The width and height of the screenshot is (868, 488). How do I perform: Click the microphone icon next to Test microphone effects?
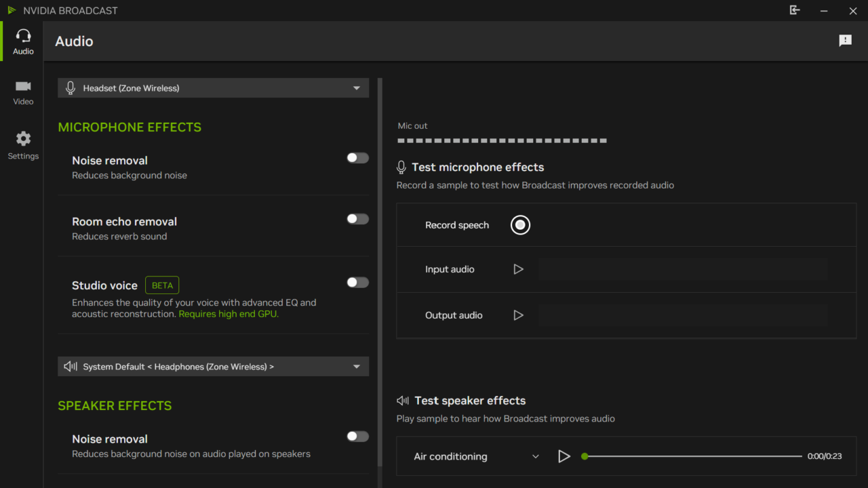[x=401, y=166]
